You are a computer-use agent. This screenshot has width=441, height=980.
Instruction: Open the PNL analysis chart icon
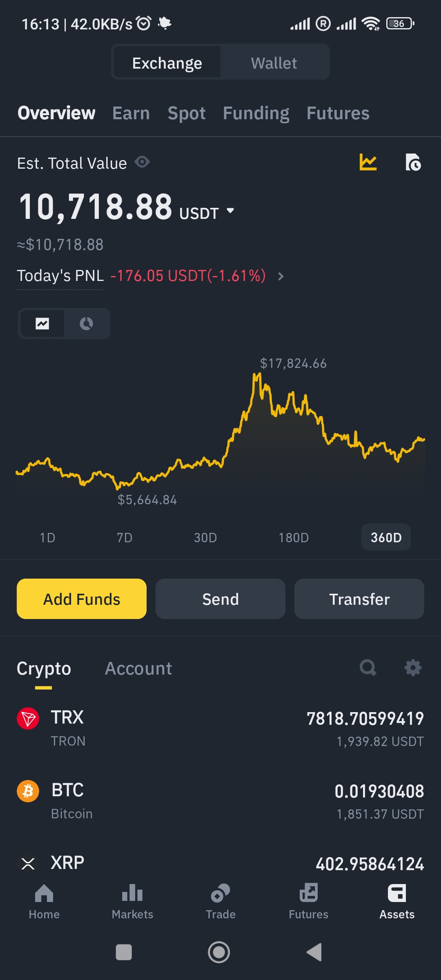coord(368,163)
